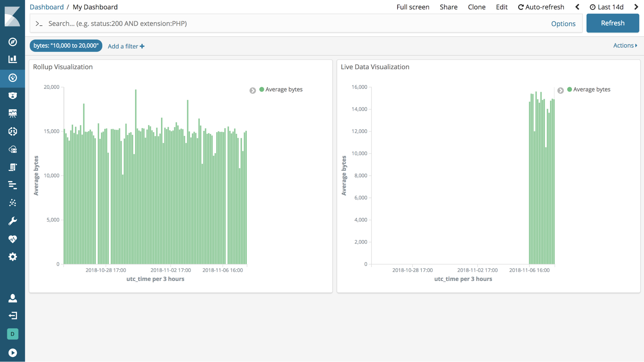Follow the Dashboard breadcrumb link

(x=46, y=7)
